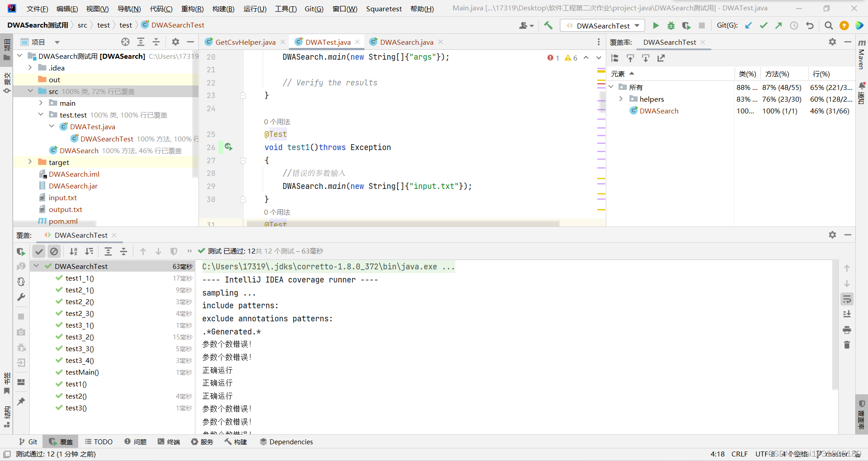Click the CRLF line separator in status bar
The height and width of the screenshot is (461, 868).
[x=740, y=454]
